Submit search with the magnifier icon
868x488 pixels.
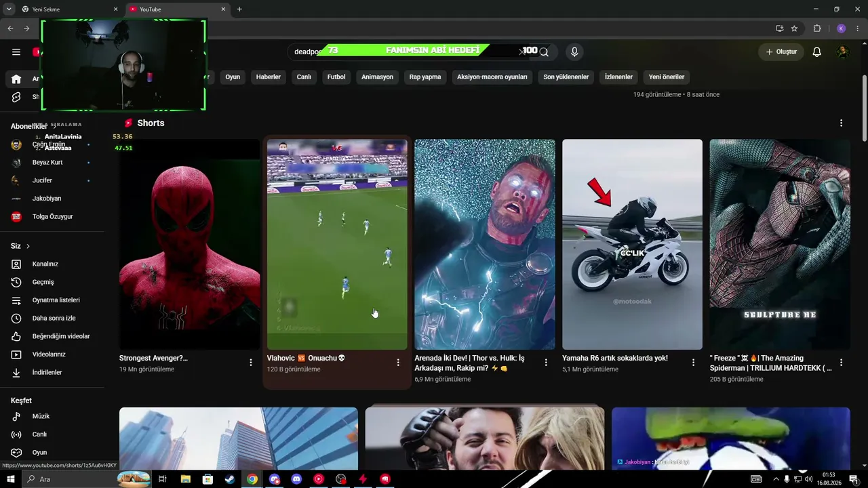(544, 52)
